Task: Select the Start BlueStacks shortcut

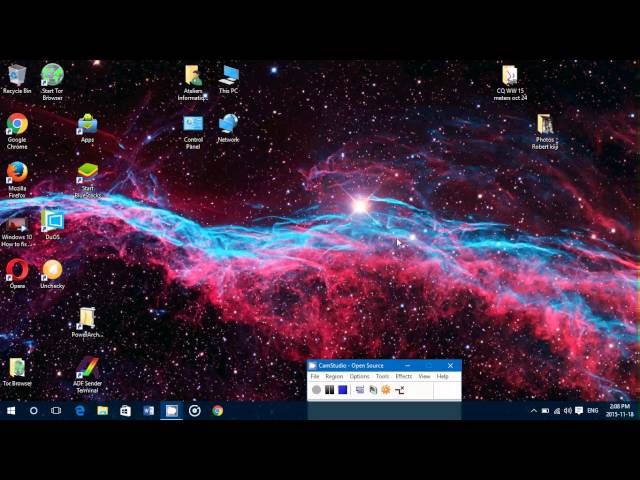Action: [x=87, y=180]
